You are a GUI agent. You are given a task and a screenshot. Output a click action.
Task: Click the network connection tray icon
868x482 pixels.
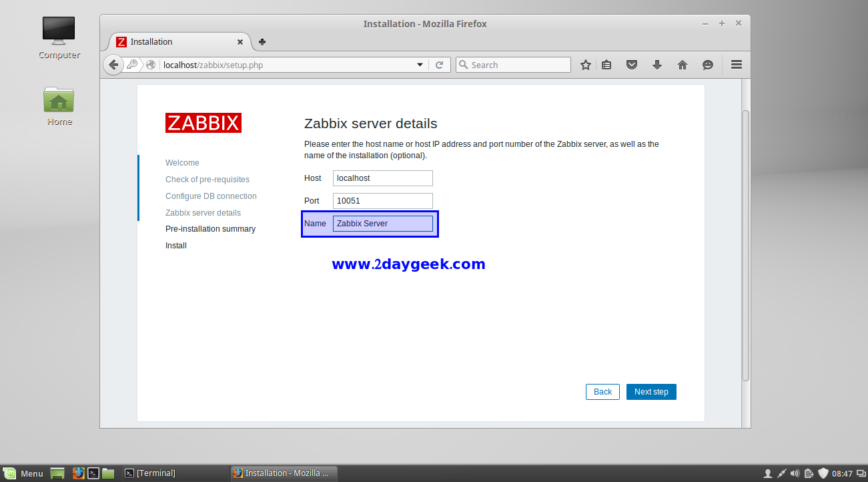coord(781,473)
